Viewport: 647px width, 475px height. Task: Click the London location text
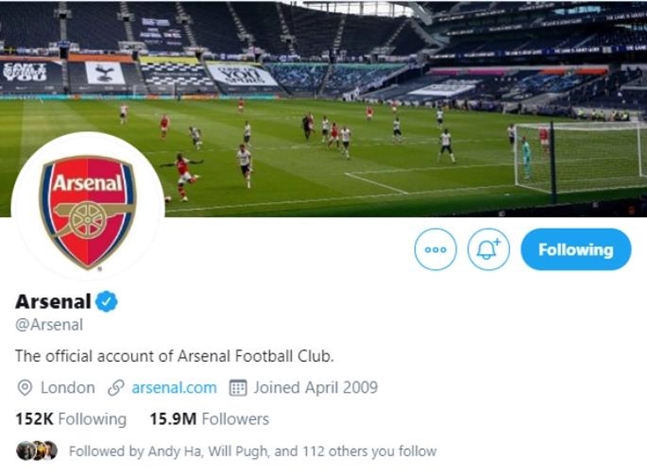click(67, 387)
